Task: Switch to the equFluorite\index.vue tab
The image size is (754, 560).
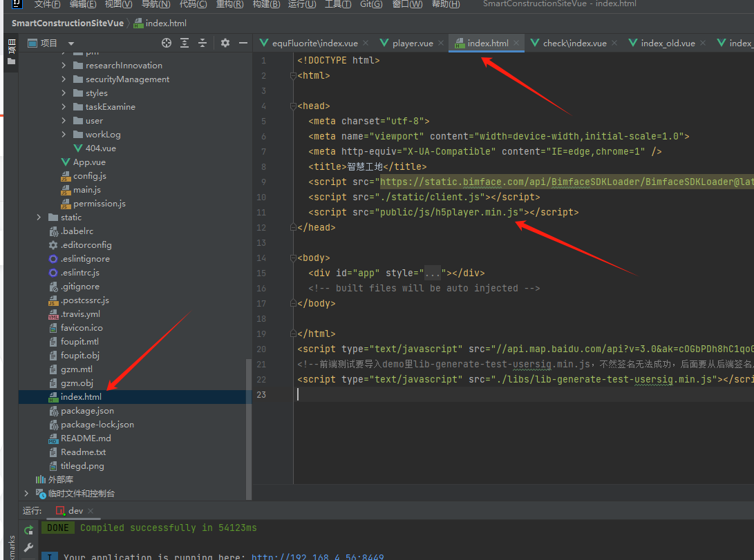Action: click(315, 44)
